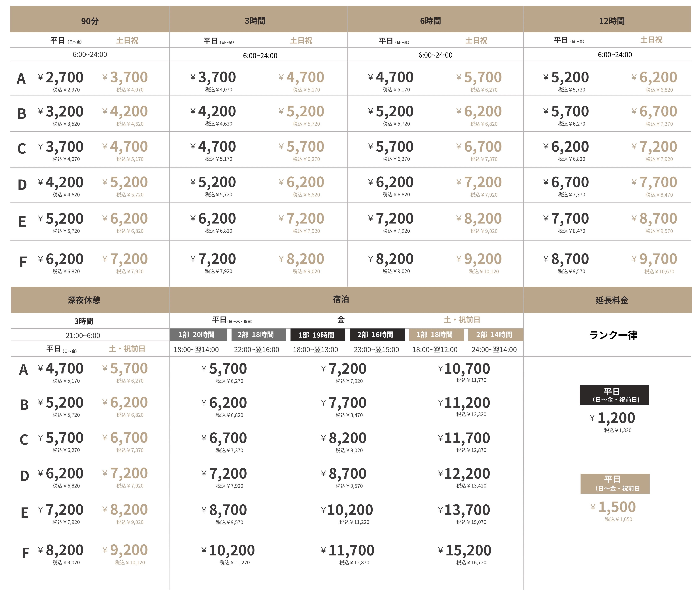Click the ¥15,200 lodging price
Viewport: 700px width, 601px height.
(x=468, y=550)
